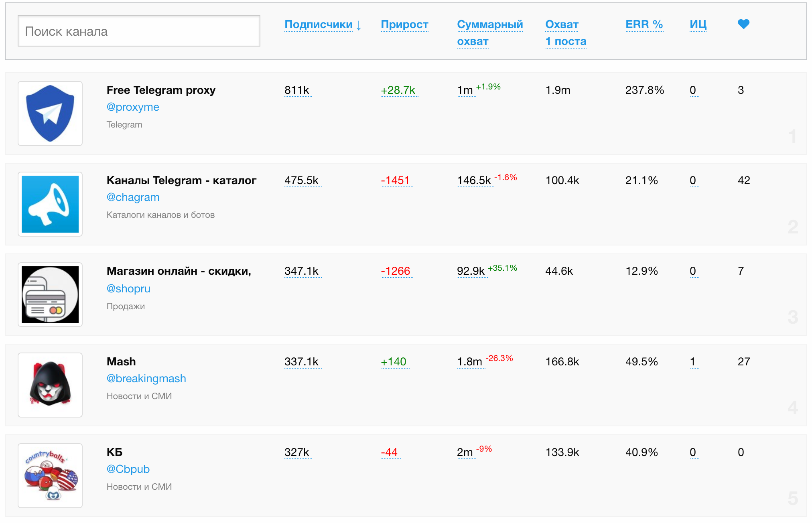Open the @shopru channel link
The width and height of the screenshot is (812, 523).
(128, 289)
